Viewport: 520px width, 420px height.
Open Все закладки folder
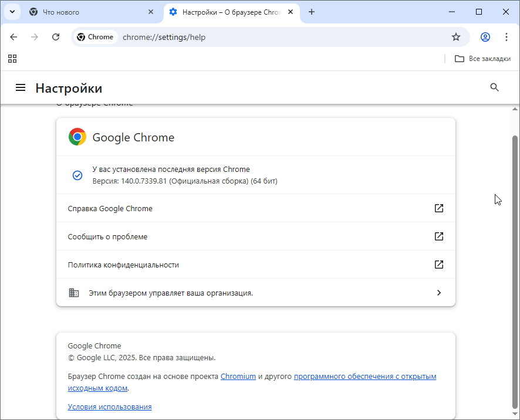[482, 59]
